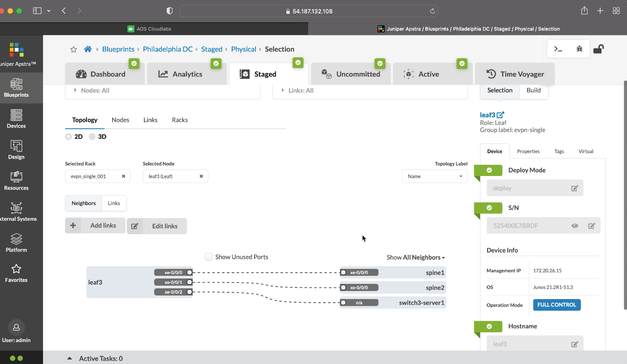Switch to the Nodes tab
627x364 pixels.
pos(120,120)
